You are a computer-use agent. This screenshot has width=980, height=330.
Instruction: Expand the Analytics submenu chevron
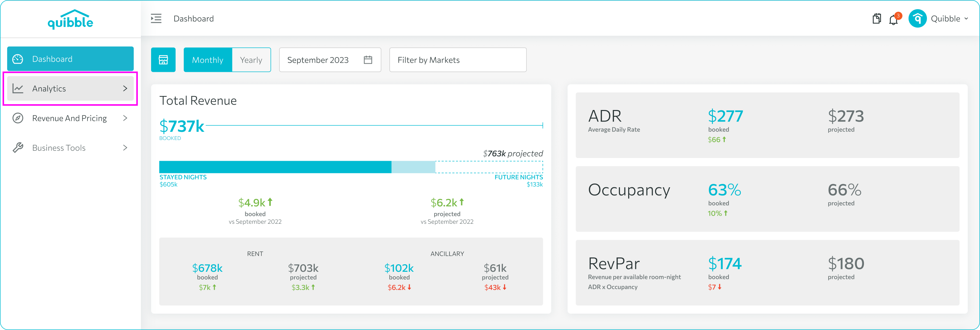pyautogui.click(x=125, y=89)
